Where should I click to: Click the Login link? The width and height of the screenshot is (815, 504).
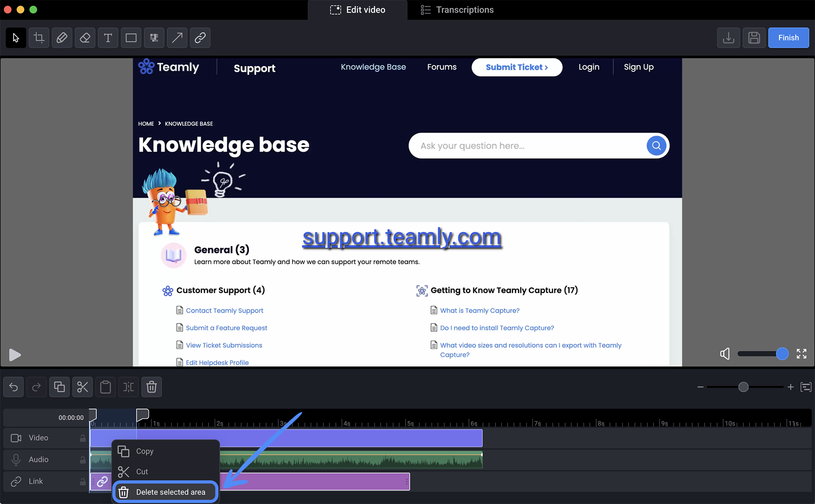coord(589,67)
